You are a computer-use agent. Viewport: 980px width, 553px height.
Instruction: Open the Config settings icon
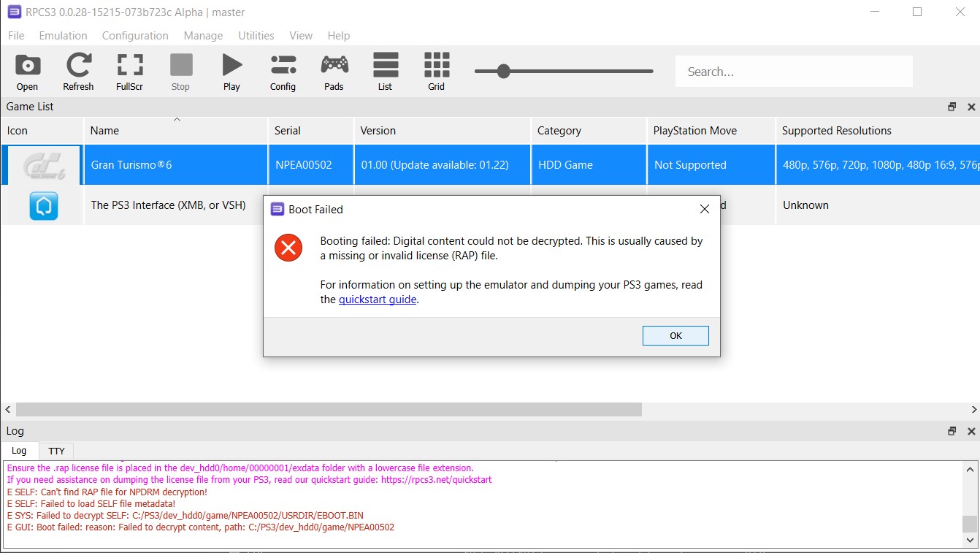coord(283,72)
